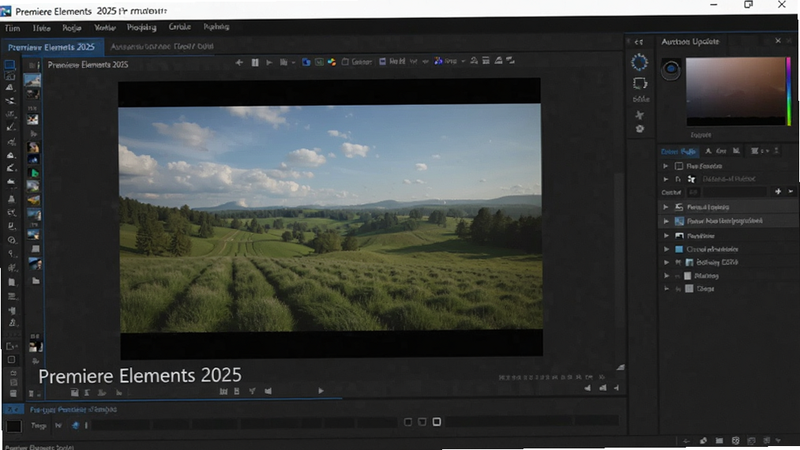Open the 'Tim' menu in menu bar
Image resolution: width=800 pixels, height=450 pixels.
click(13, 28)
